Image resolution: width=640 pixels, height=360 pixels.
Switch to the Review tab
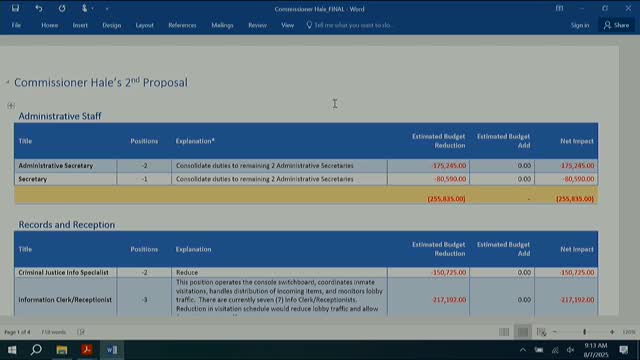tap(257, 25)
